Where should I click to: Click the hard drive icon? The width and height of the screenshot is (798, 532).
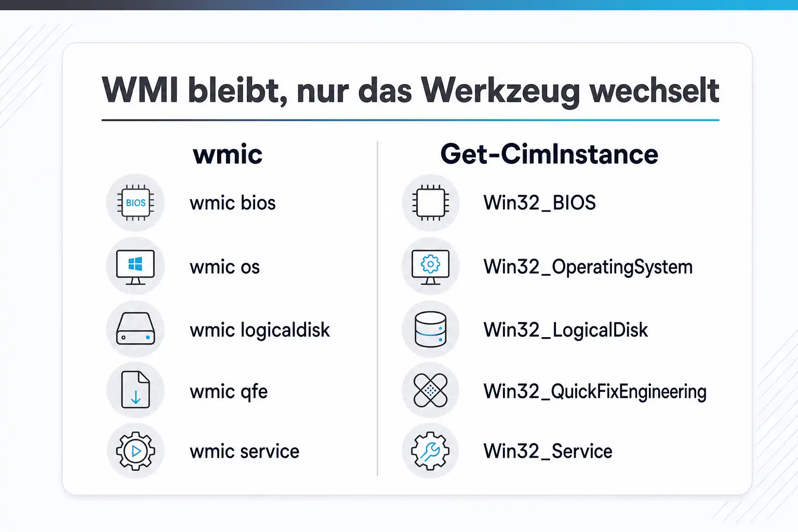click(136, 329)
